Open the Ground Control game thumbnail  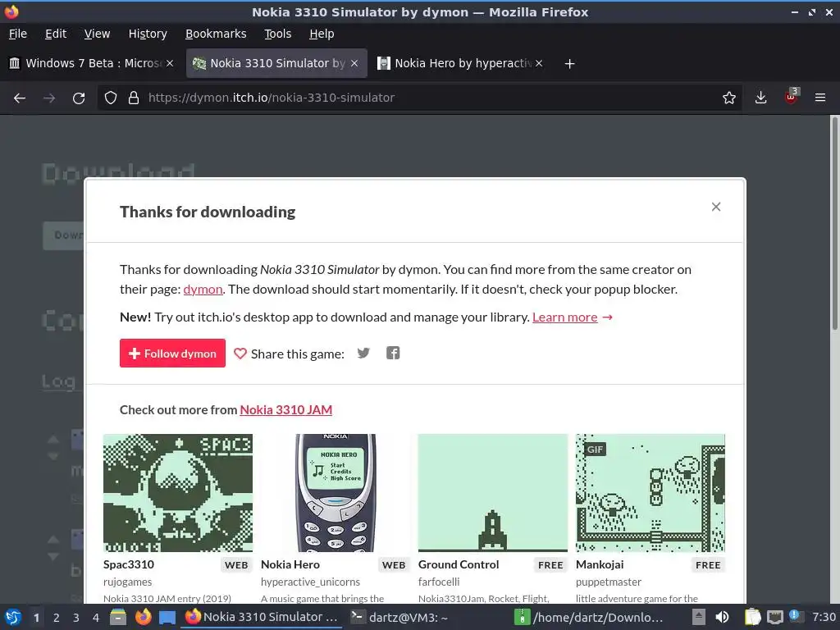tap(493, 493)
